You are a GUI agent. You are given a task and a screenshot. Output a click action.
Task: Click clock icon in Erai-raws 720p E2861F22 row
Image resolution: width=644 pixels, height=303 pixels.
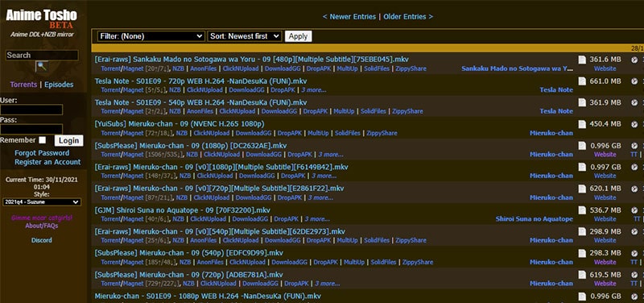pyautogui.click(x=634, y=189)
